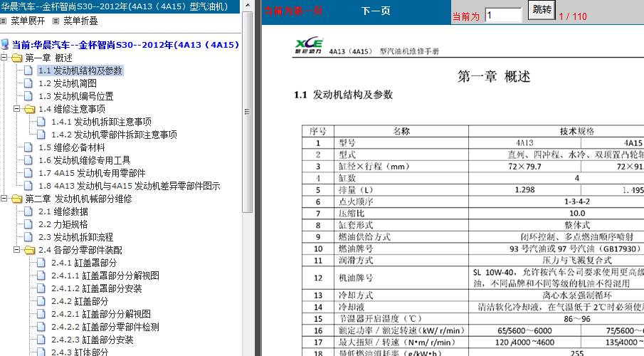Open 1.8 4A13与4A15差异零部件图示
This screenshot has width=644, height=356.
[x=129, y=186]
